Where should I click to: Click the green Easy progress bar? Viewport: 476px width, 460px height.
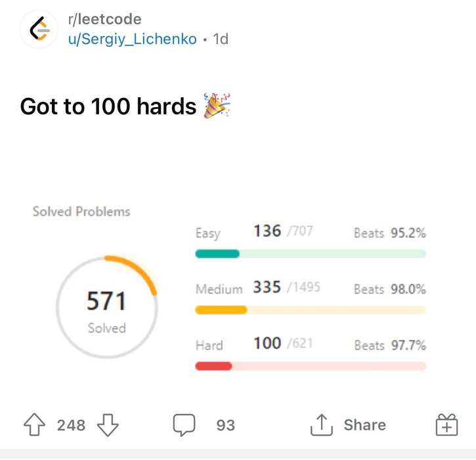pyautogui.click(x=311, y=254)
